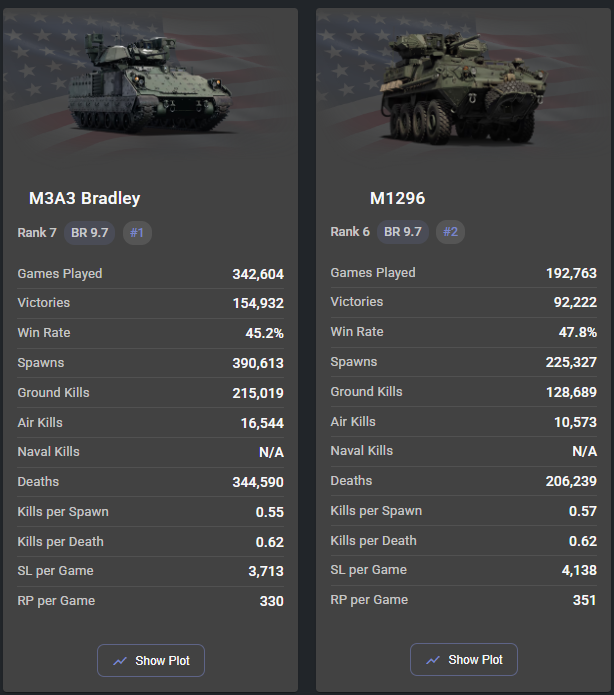Click Bradley Kills per Death row
This screenshot has height=695, width=614.
[151, 542]
